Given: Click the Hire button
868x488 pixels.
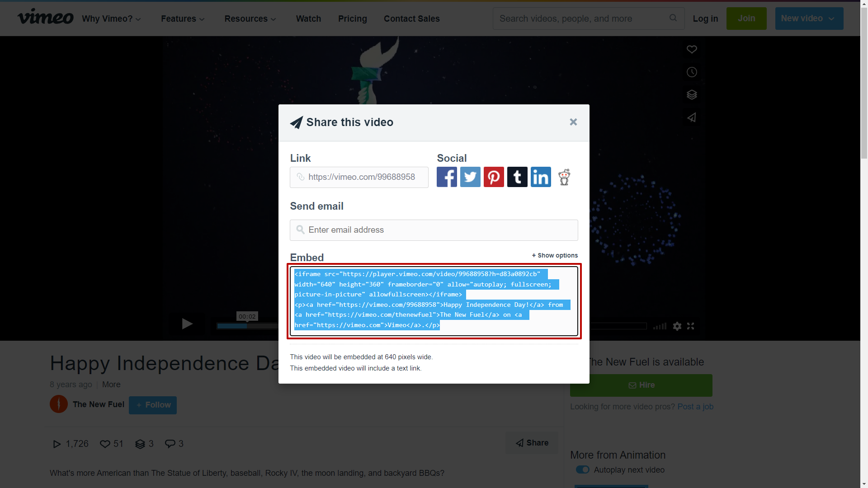Looking at the screenshot, I should pos(641,385).
